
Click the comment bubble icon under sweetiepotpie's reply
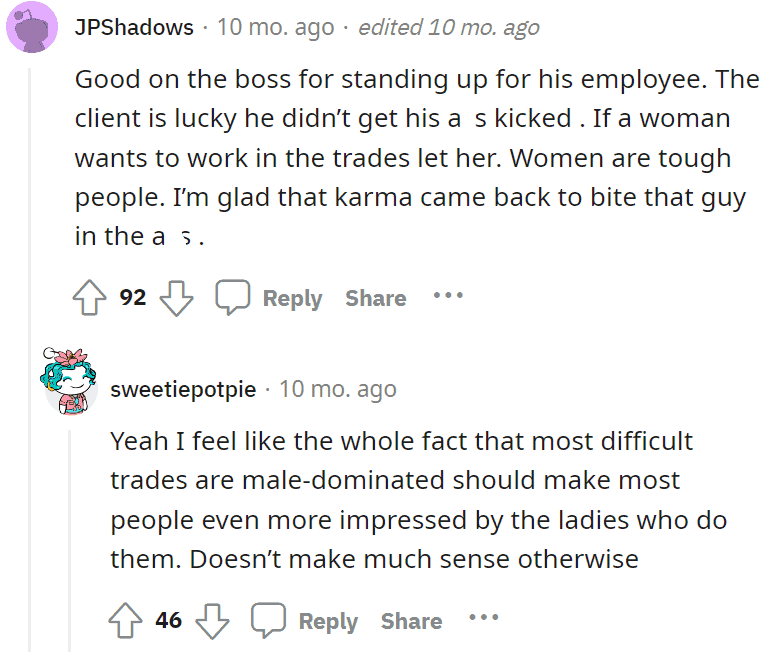click(268, 620)
